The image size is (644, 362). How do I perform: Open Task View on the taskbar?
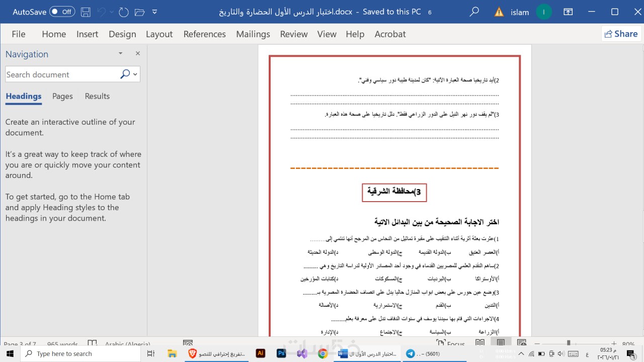[x=150, y=353]
